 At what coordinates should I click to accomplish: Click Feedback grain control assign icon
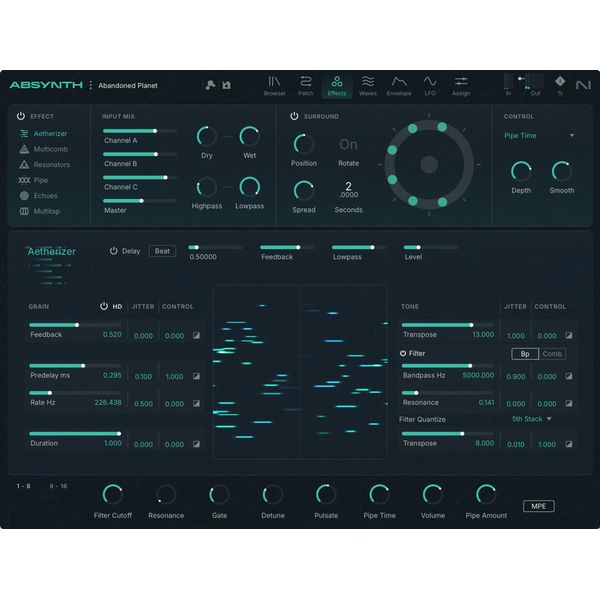click(196, 335)
